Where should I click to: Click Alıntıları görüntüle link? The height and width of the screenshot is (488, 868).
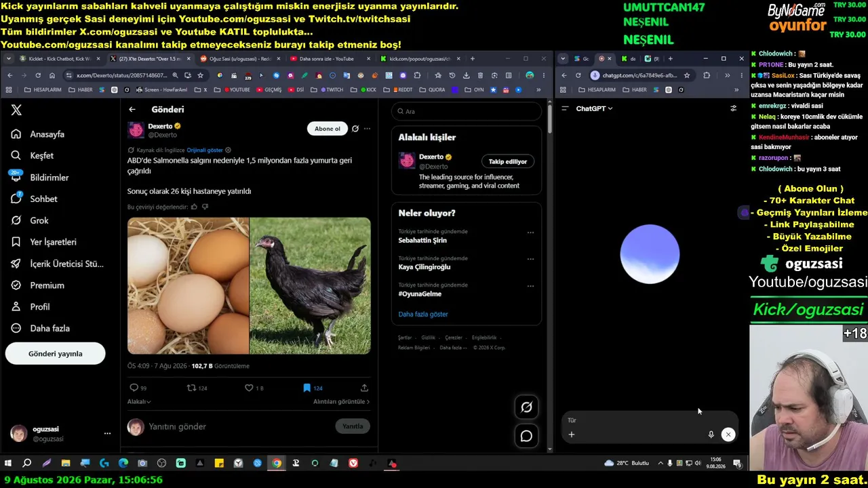coord(341,402)
